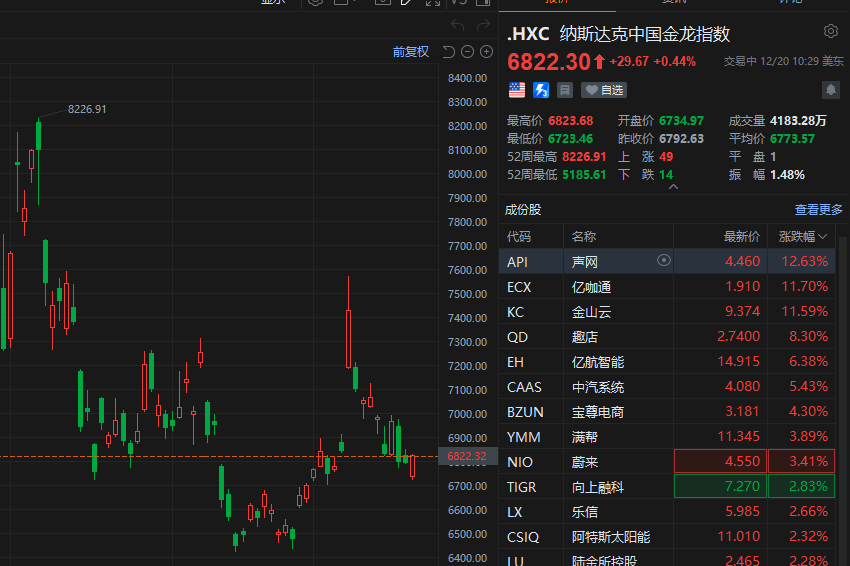Undo the last chart action
Screen dimensions: 850x566
[x=457, y=25]
